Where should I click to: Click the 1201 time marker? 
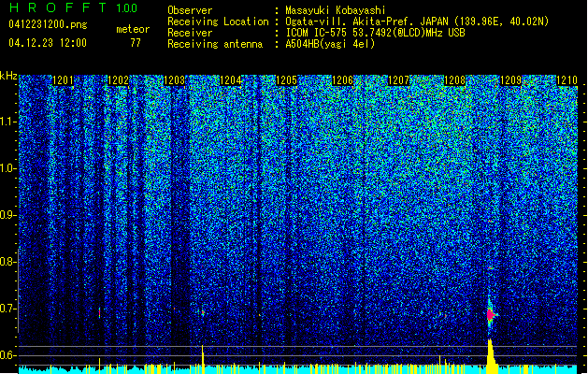(63, 80)
